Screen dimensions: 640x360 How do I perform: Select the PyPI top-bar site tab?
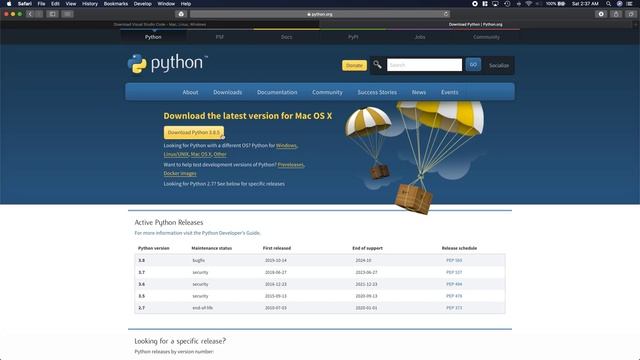coord(353,37)
